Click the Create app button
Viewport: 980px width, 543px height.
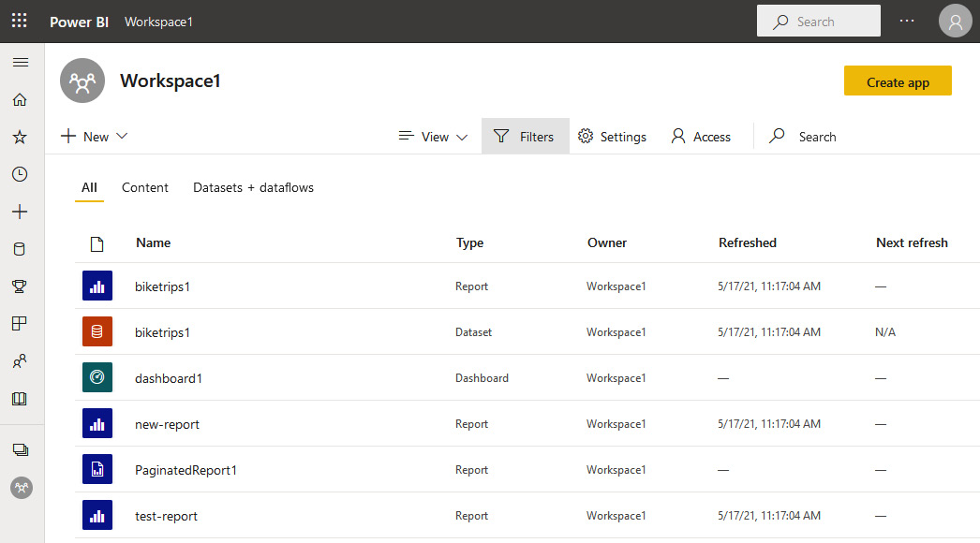tap(898, 81)
